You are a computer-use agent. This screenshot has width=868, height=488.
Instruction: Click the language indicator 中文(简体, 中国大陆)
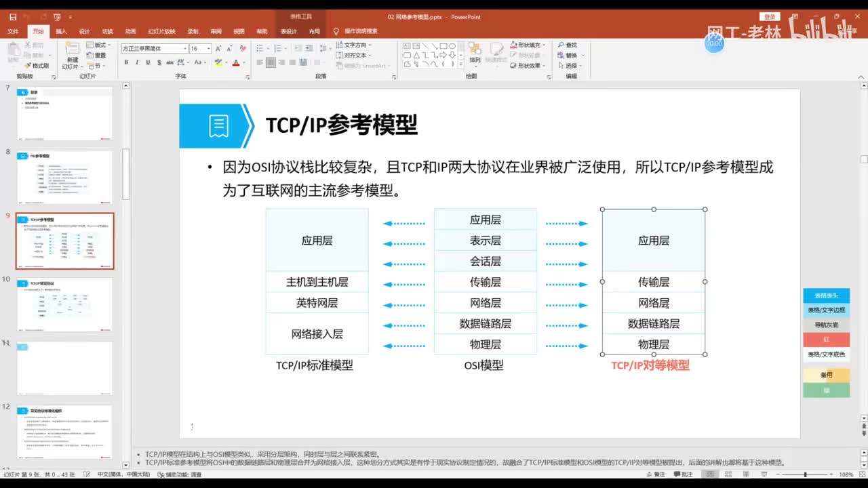click(x=123, y=474)
